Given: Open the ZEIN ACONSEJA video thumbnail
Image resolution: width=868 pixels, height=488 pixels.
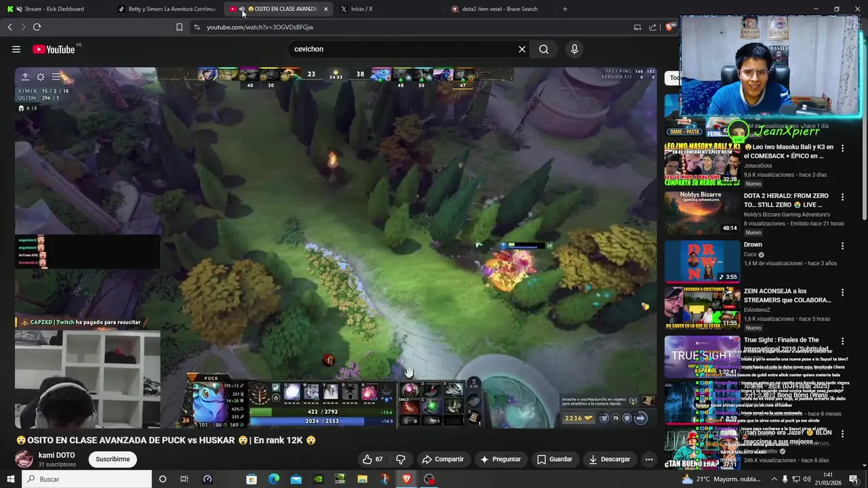Looking at the screenshot, I should pyautogui.click(x=702, y=308).
